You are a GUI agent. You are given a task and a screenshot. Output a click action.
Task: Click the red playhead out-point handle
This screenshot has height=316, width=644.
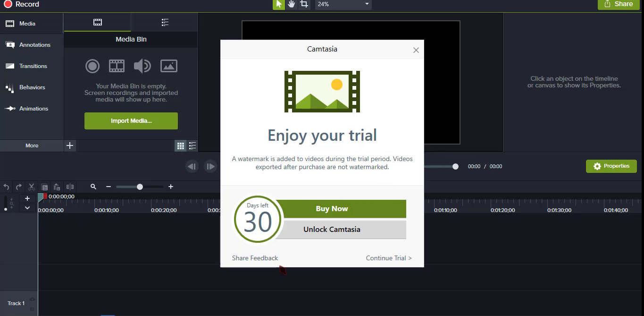[45, 196]
